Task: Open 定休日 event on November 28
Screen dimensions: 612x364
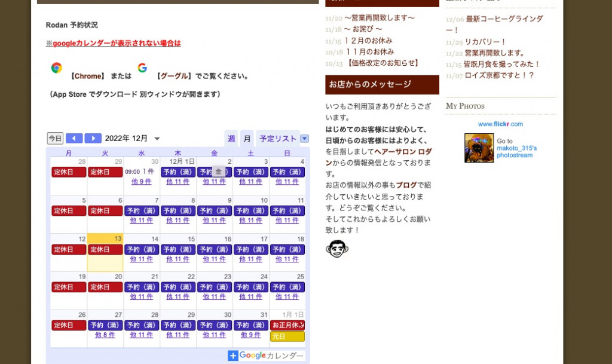Action: coord(69,172)
